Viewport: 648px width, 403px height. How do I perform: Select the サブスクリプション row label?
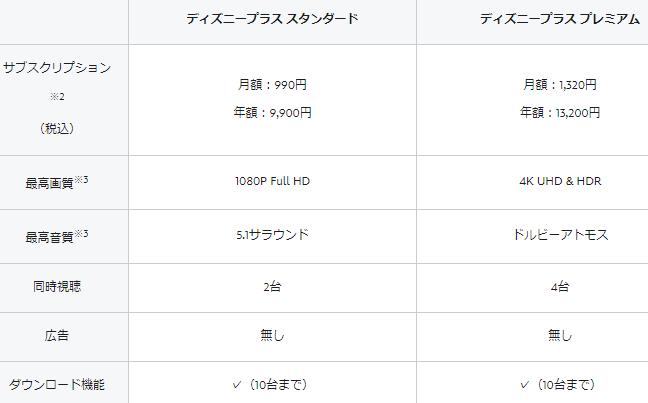click(57, 67)
